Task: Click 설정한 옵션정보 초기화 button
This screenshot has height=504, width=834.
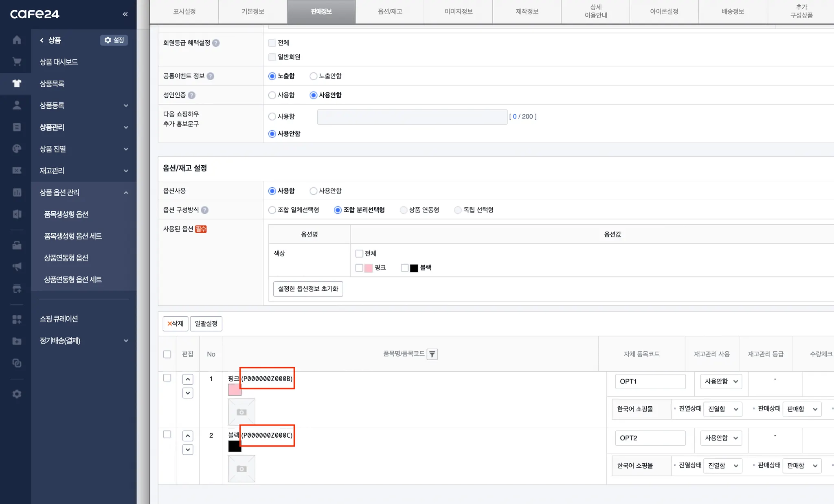Action: pyautogui.click(x=308, y=289)
